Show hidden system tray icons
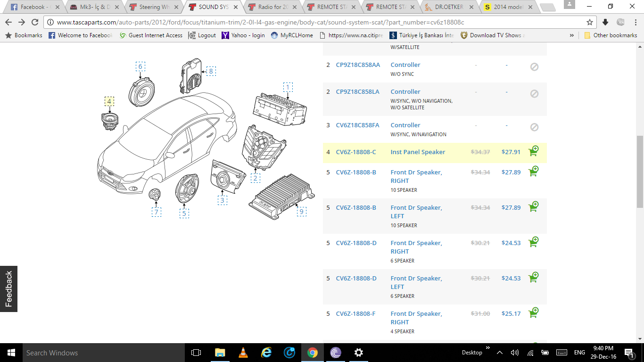Screen dimensions: 644x362 pos(500,353)
